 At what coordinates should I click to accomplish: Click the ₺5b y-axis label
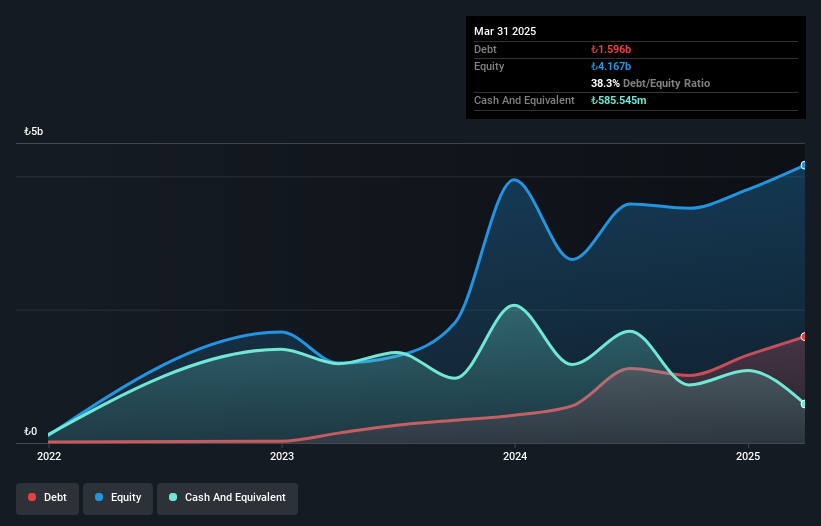tap(34, 131)
